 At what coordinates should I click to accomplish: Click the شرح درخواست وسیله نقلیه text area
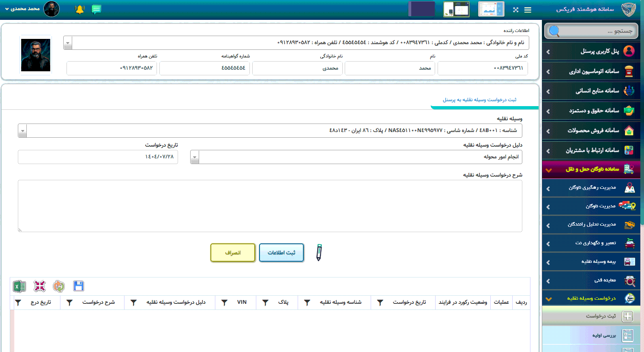pyautogui.click(x=270, y=206)
